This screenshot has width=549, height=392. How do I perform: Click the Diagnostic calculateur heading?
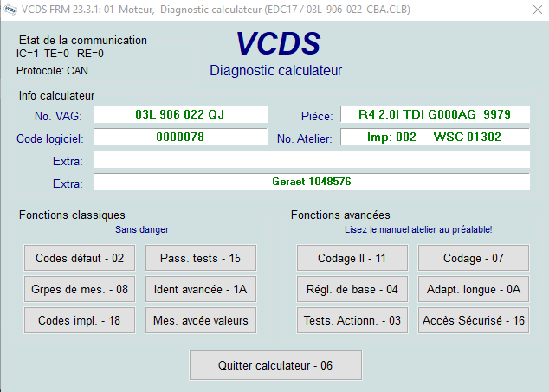coord(275,71)
